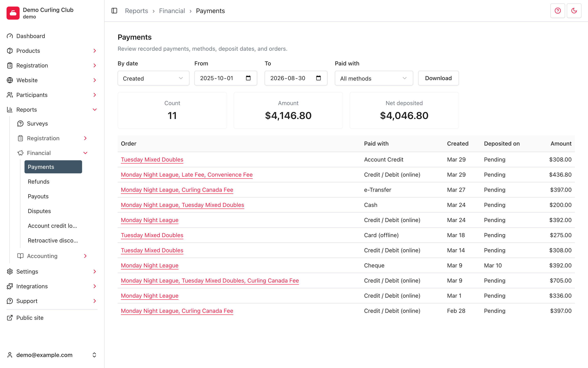Expand the Participants menu chevron

pyautogui.click(x=95, y=95)
